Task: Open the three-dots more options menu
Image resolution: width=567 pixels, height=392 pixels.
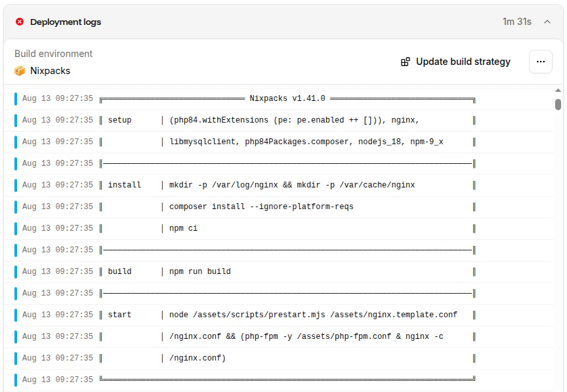Action: tap(541, 62)
